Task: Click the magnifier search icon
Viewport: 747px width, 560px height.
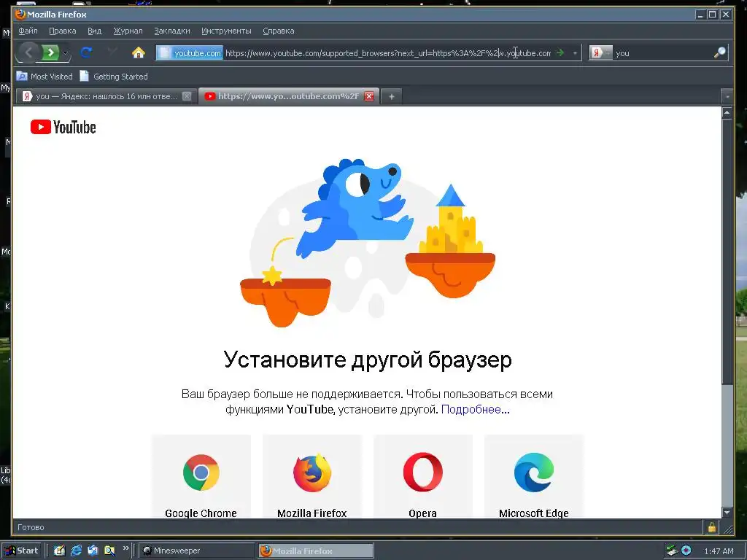Action: tap(720, 52)
